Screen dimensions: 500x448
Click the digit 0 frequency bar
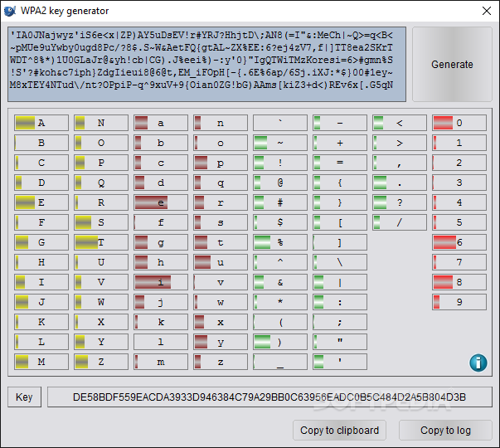click(x=459, y=123)
